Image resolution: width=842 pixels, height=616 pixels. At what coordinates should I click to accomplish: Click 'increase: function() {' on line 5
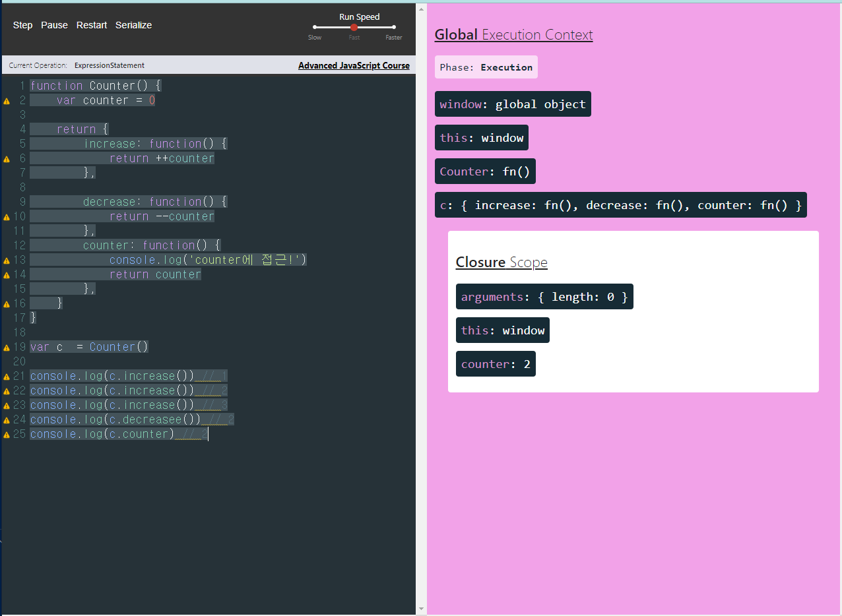155,144
